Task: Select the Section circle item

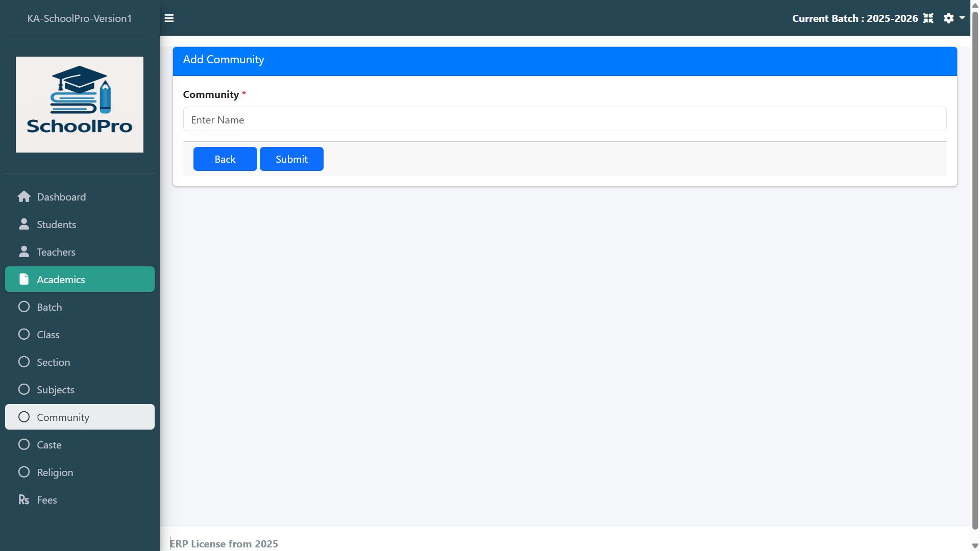Action: (x=24, y=362)
